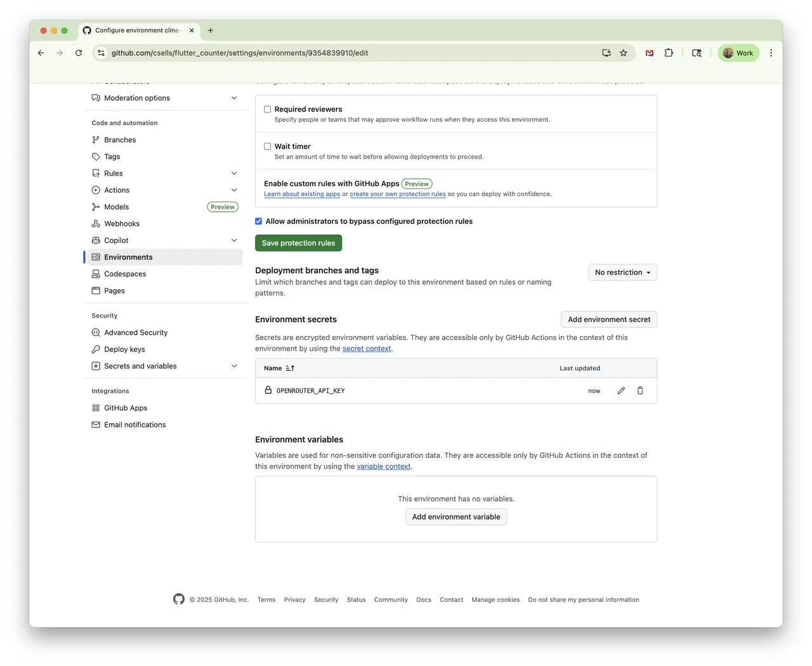This screenshot has height=666, width=812.
Task: Expand the Secrets and variables section
Action: click(x=234, y=366)
